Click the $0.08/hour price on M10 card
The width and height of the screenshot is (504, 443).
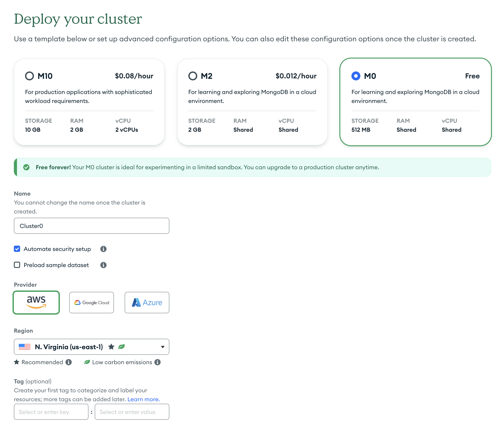[x=134, y=76]
